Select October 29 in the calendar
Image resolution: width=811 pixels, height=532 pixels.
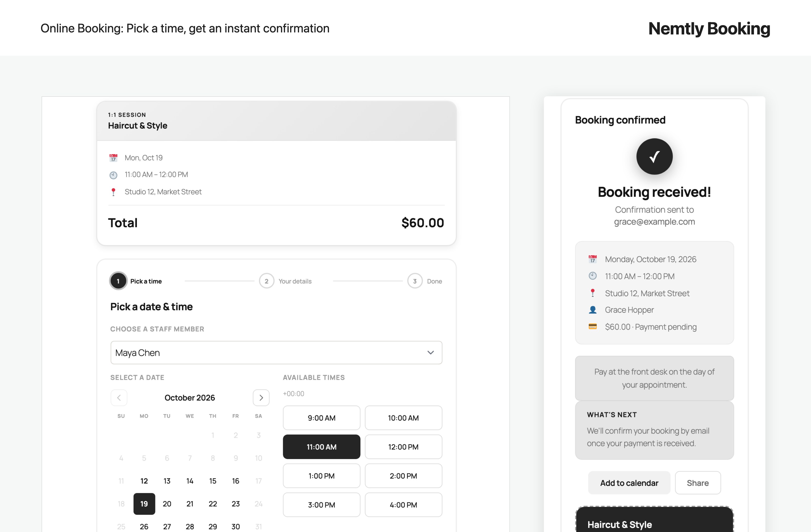[x=213, y=526]
